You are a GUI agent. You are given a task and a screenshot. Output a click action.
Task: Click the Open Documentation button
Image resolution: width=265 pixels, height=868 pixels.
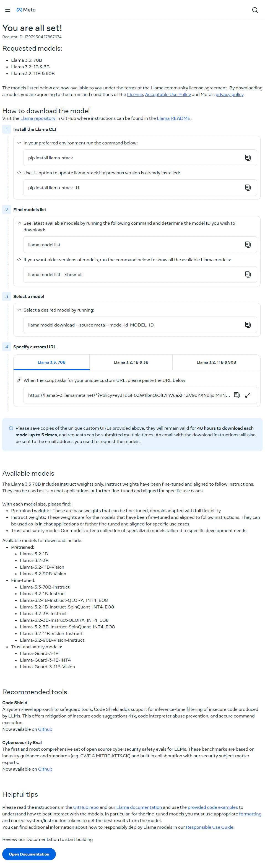28,854
